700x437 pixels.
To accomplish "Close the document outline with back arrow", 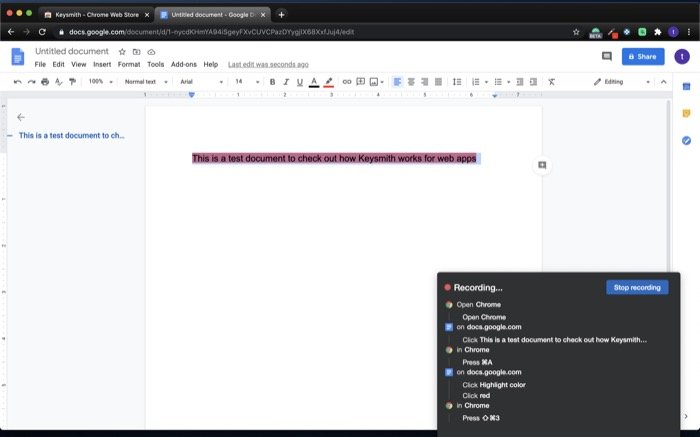I will (21, 117).
